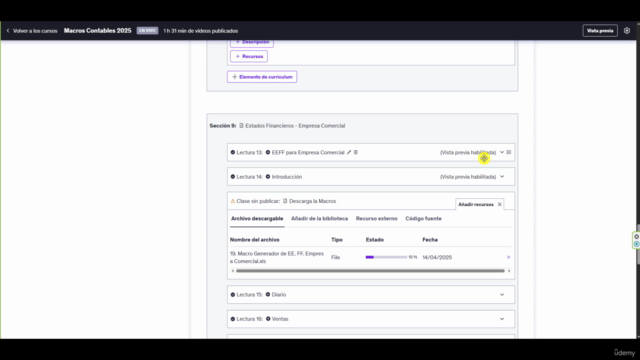Click scrollbar left arrow in file table

point(233,271)
